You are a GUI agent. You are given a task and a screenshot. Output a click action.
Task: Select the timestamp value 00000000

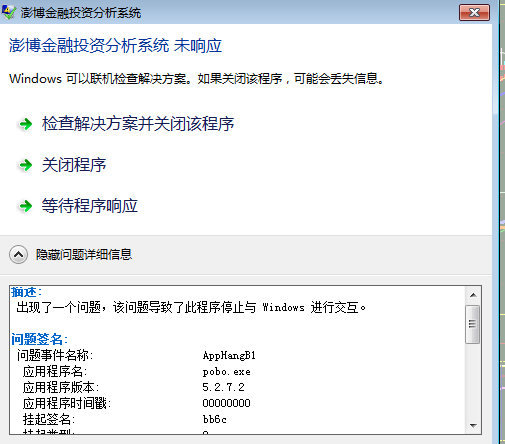pos(226,403)
